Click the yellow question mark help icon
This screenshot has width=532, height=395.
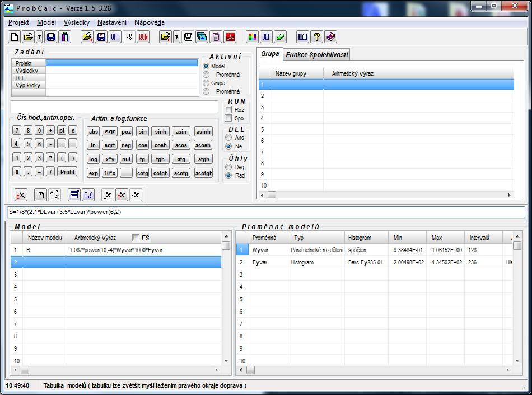pyautogui.click(x=316, y=36)
